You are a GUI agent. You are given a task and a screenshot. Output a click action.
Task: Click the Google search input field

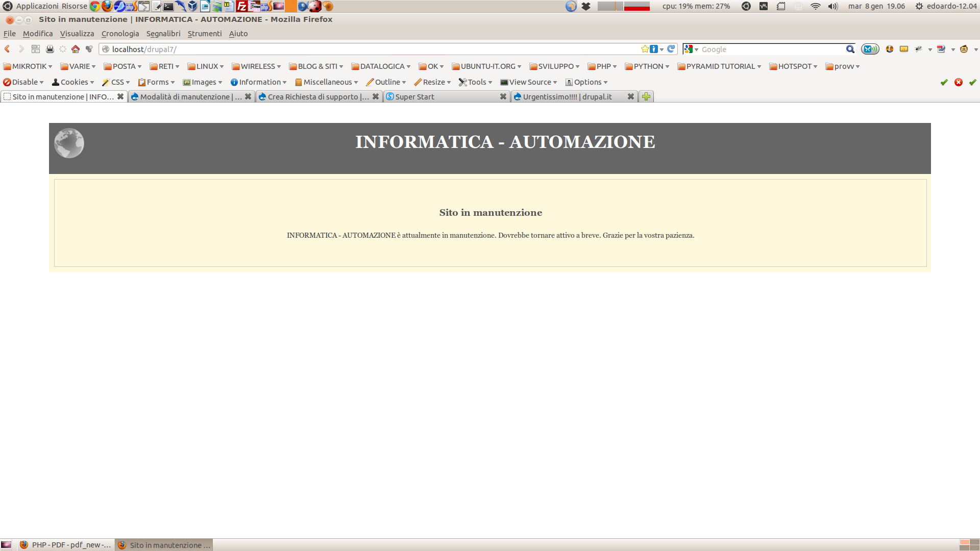click(x=772, y=49)
